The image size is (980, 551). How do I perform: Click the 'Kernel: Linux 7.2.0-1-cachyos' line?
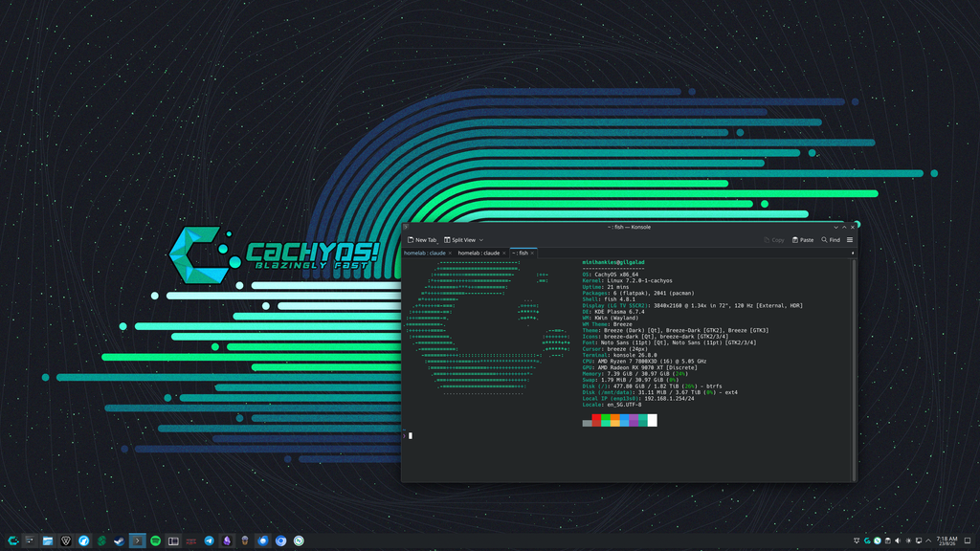[628, 281]
